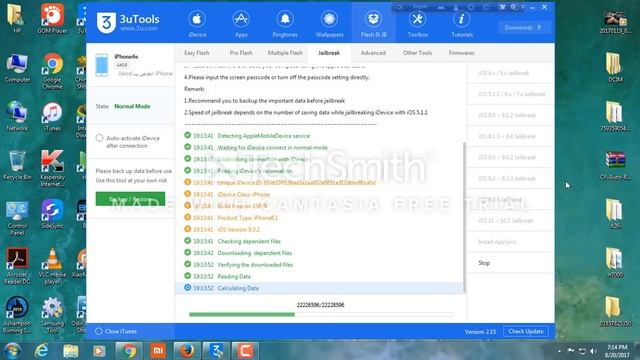Image resolution: width=640 pixels, height=360 pixels.
Task: Select the Jailbreak tab
Action: (329, 53)
